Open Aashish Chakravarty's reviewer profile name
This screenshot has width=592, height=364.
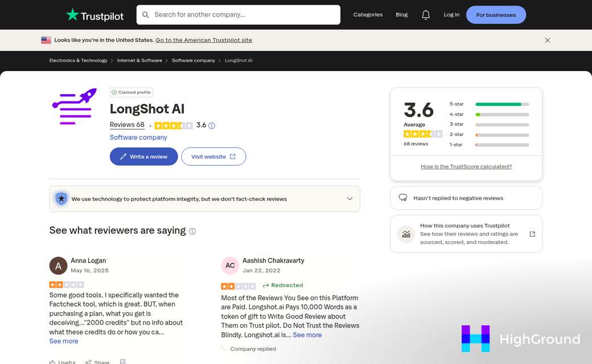tap(273, 260)
